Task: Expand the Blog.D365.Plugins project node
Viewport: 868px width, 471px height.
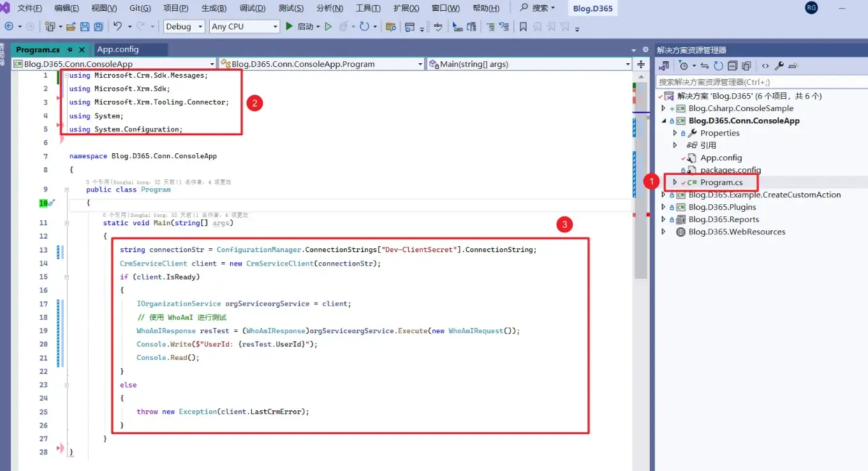Action: click(x=663, y=207)
